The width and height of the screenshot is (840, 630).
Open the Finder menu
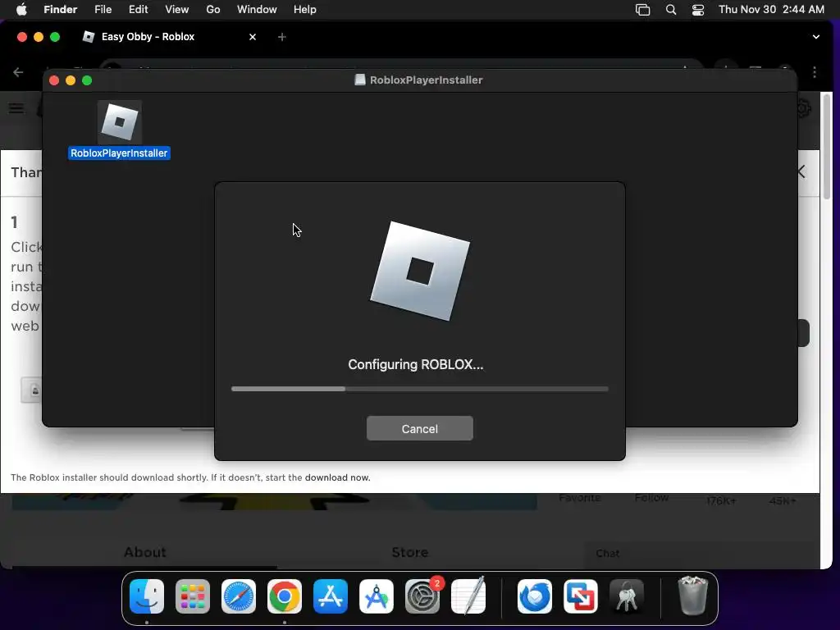coord(60,9)
